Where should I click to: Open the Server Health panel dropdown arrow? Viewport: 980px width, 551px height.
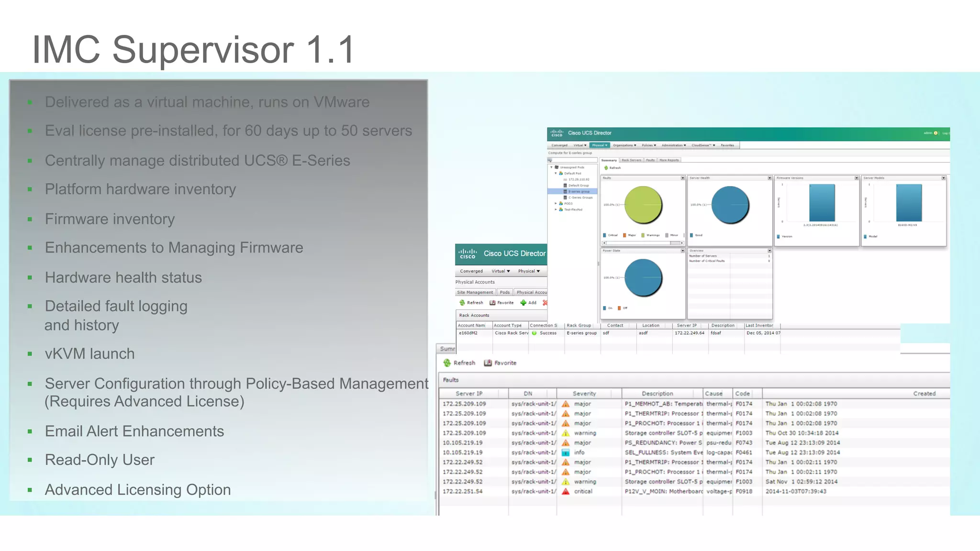pyautogui.click(x=769, y=178)
